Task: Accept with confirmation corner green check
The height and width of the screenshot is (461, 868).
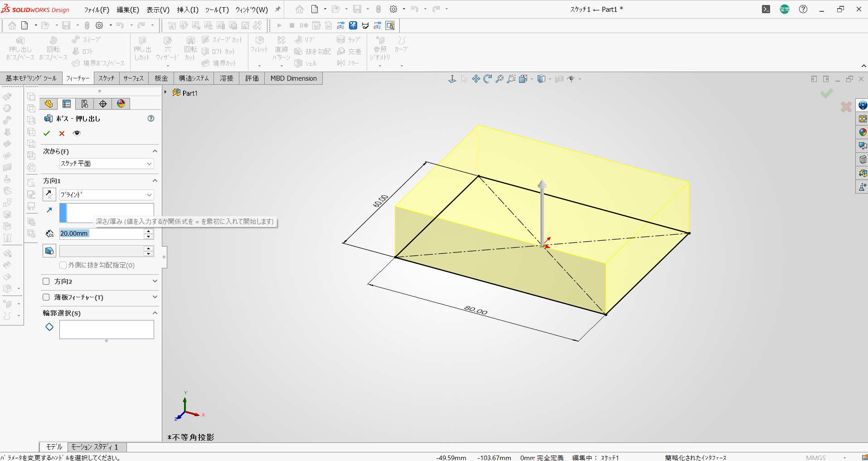Action: pos(826,93)
